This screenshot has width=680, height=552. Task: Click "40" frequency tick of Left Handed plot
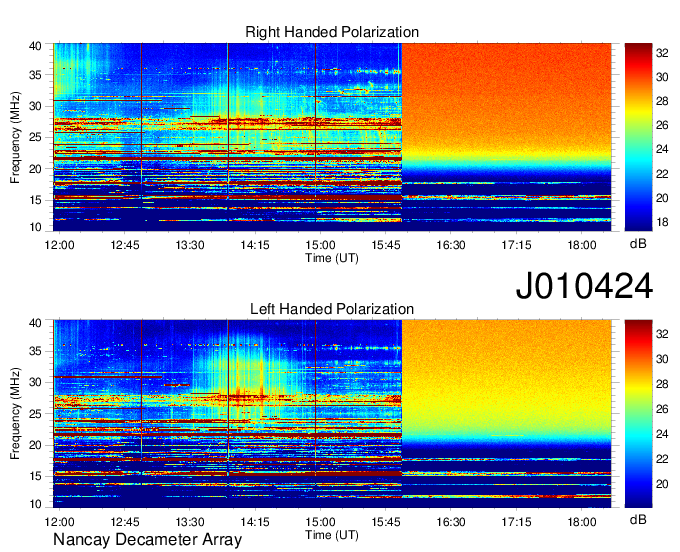36,323
